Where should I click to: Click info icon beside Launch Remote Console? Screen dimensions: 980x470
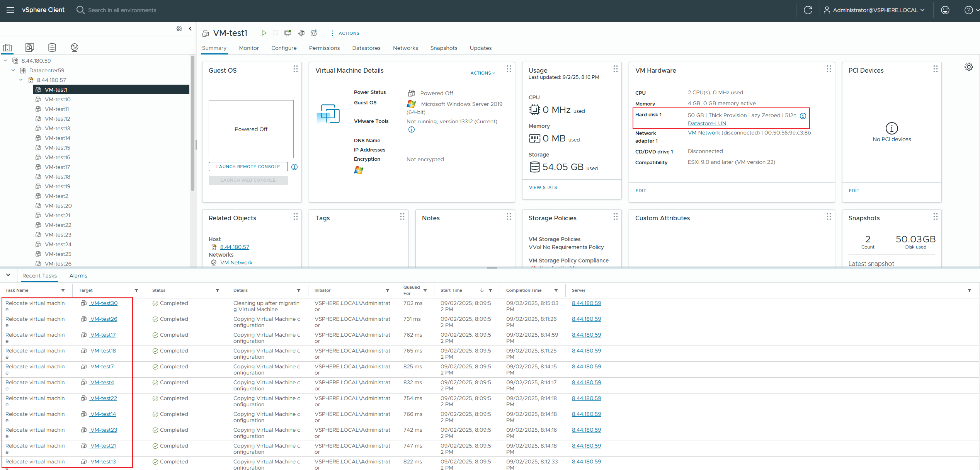click(294, 167)
